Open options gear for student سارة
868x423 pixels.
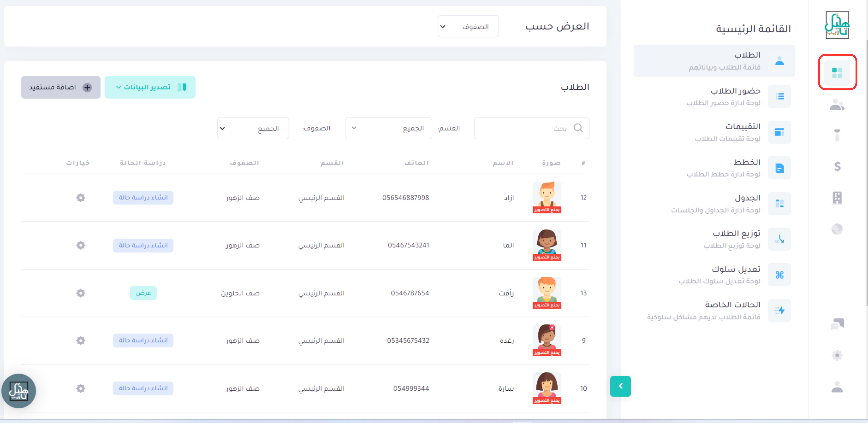click(81, 388)
